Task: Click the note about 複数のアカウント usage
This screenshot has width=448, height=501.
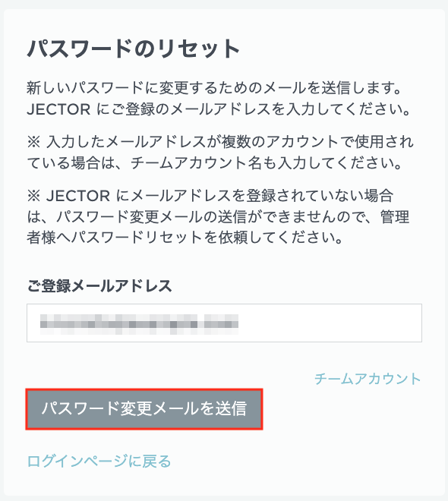Action: [x=220, y=141]
